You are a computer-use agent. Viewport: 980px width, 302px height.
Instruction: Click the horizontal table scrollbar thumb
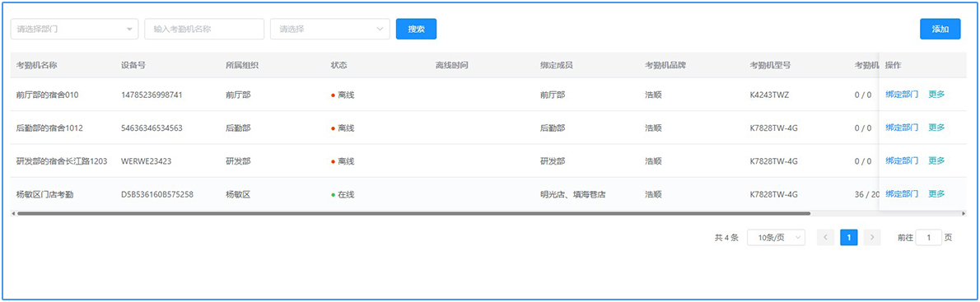point(413,213)
